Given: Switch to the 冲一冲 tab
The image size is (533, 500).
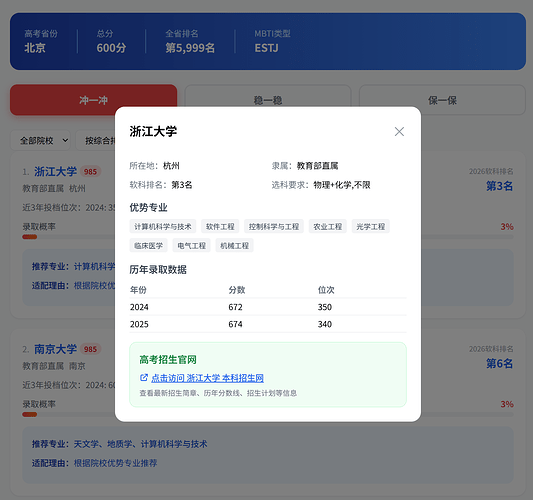Looking at the screenshot, I should (x=93, y=100).
